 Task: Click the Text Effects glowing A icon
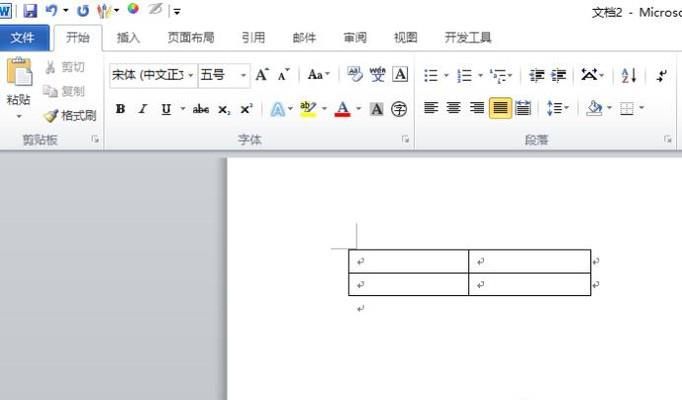(x=277, y=109)
